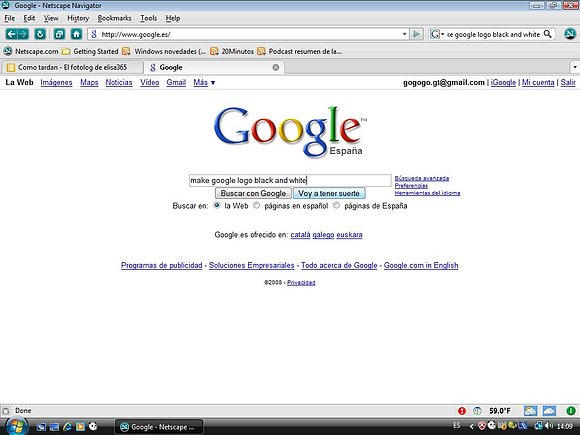Open the Netscape.com bookmark
The height and width of the screenshot is (435, 580).
pyautogui.click(x=31, y=51)
